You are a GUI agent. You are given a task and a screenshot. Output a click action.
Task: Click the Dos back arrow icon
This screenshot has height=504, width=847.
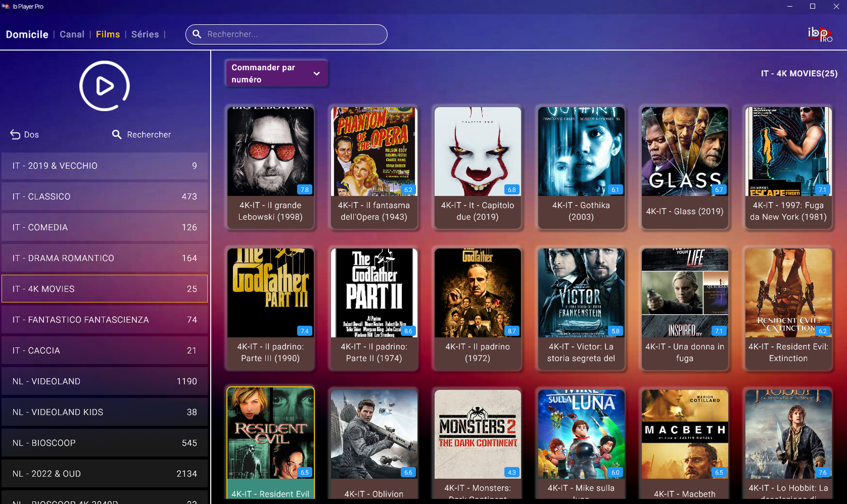point(15,134)
